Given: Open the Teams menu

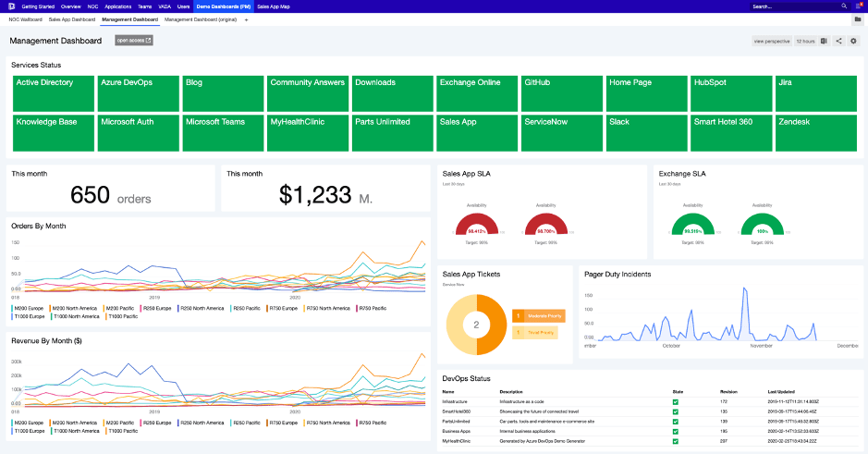Looking at the screenshot, I should pos(144,6).
